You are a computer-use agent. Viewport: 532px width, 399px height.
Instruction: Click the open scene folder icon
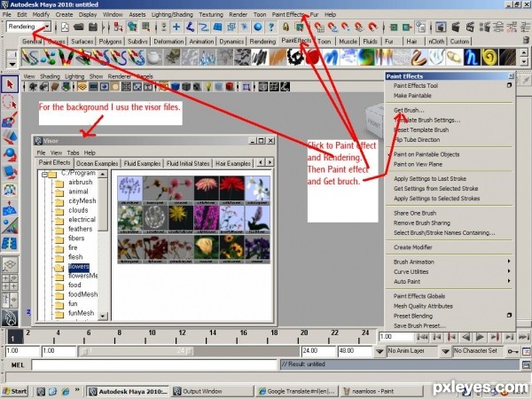click(x=78, y=27)
